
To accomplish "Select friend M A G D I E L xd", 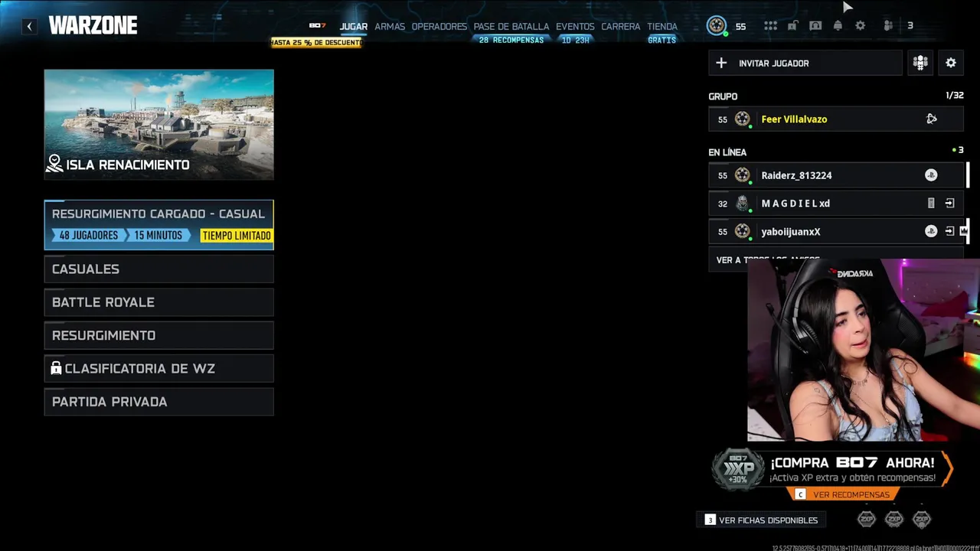I will pyautogui.click(x=836, y=204).
